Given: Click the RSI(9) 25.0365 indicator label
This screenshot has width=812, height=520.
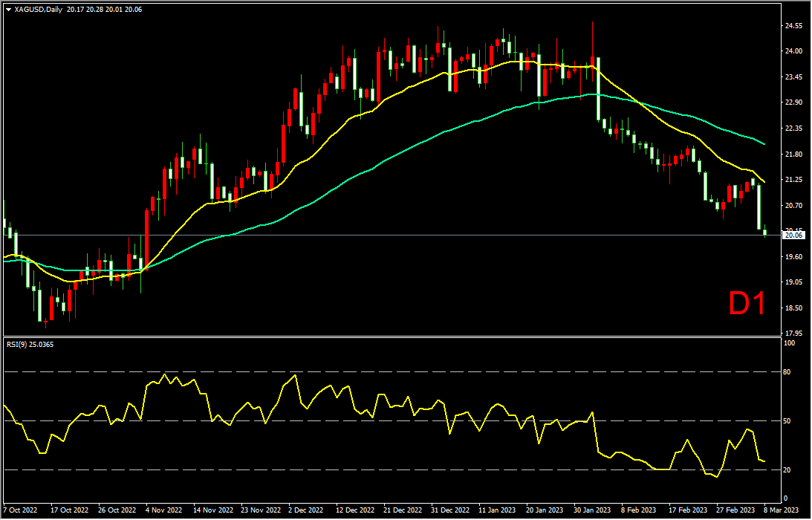Looking at the screenshot, I should [x=30, y=344].
